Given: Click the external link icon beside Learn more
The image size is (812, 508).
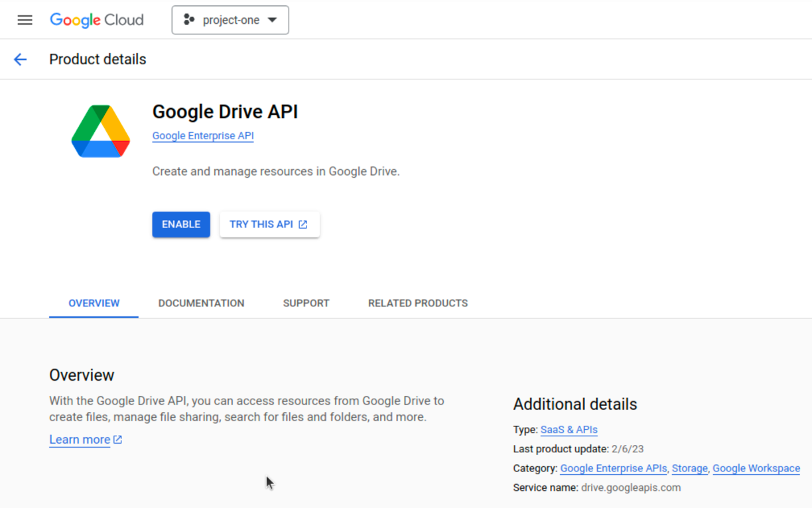Looking at the screenshot, I should coord(117,439).
